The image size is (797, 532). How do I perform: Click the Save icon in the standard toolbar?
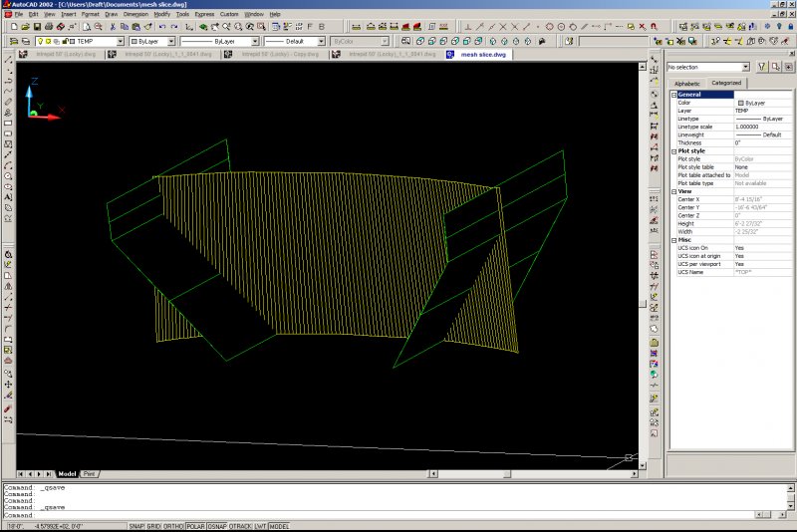click(x=37, y=27)
